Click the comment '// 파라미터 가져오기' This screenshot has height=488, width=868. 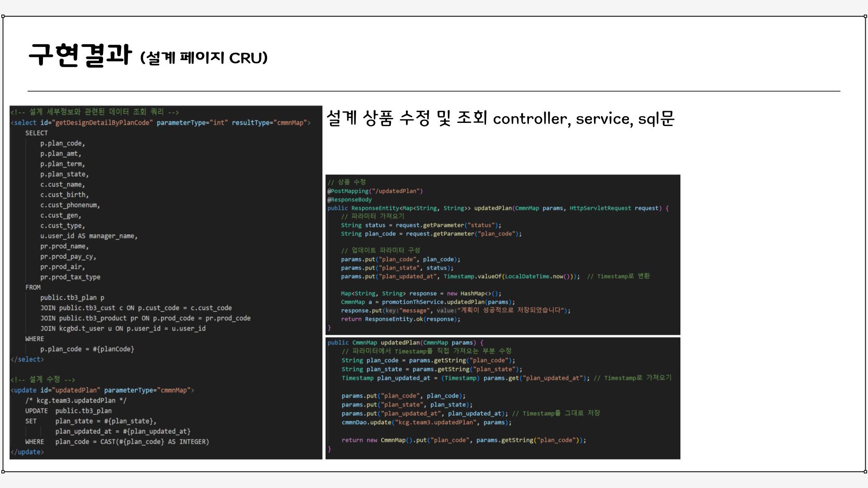coord(373,216)
